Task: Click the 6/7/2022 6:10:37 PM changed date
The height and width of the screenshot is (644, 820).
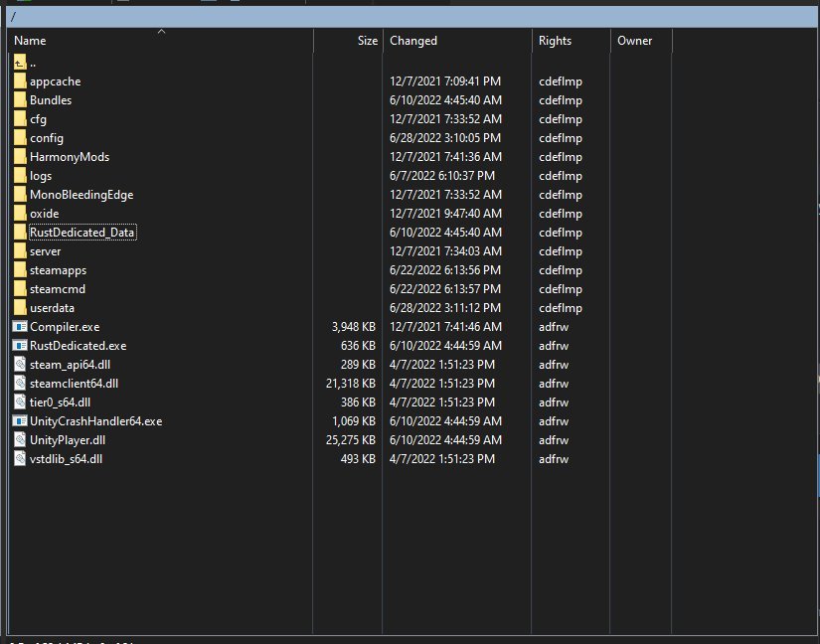Action: [x=442, y=176]
